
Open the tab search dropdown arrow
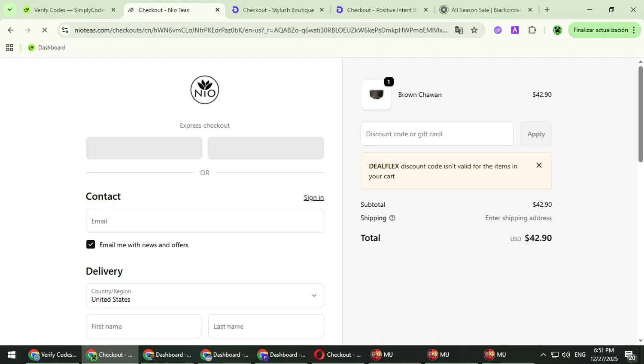(9, 9)
